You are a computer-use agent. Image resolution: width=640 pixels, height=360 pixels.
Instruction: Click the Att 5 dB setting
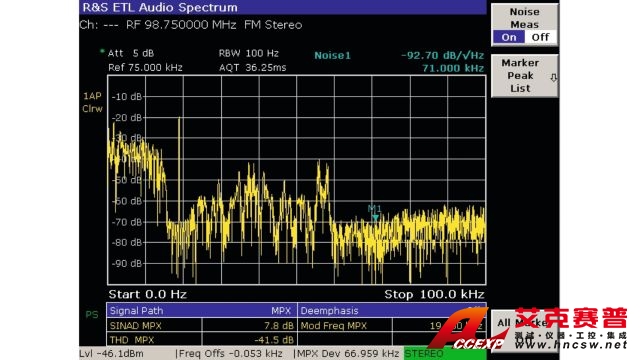[131, 53]
